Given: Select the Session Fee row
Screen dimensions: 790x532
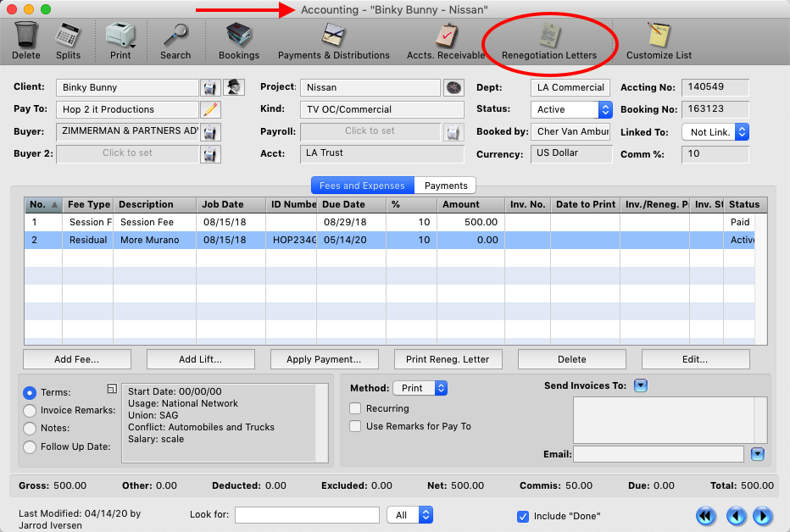Looking at the screenshot, I should pos(389,222).
